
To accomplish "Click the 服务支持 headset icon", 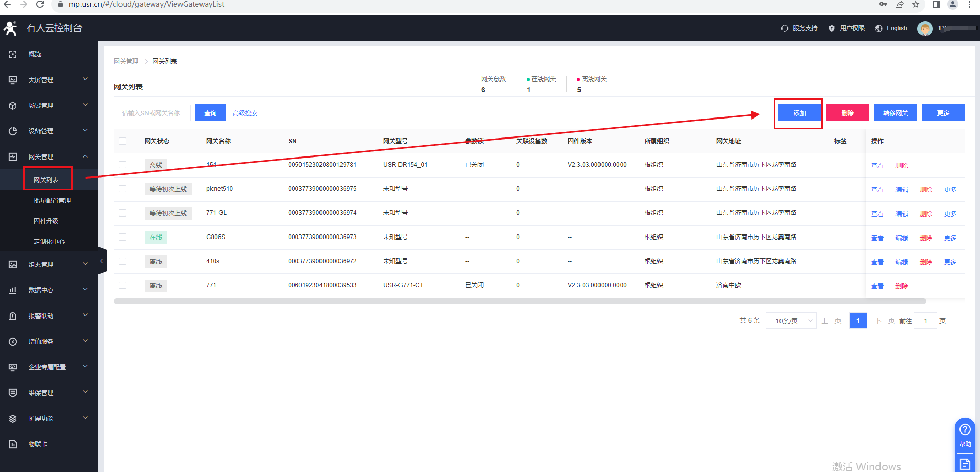I will click(784, 28).
